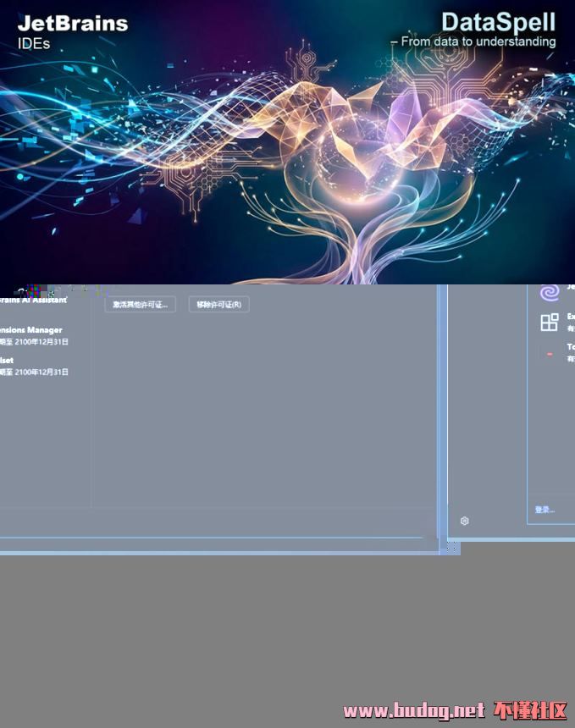
Task: Open the settings gear icon at the bottom
Action: [464, 521]
